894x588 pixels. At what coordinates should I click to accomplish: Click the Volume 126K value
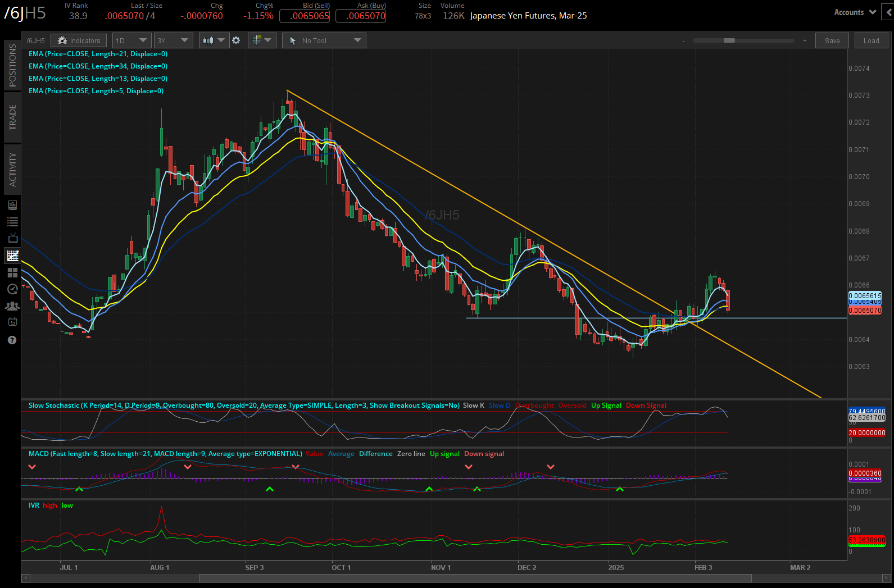click(453, 16)
